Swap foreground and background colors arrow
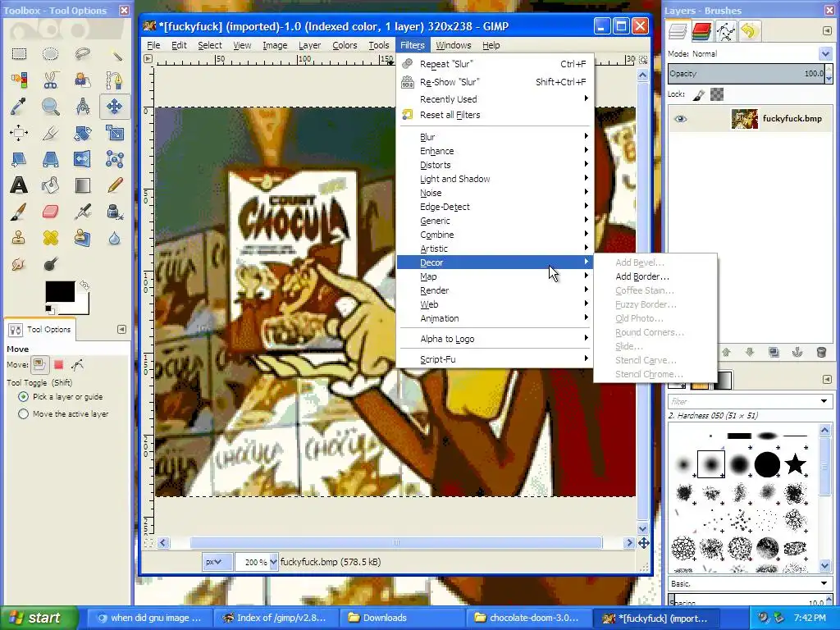 84,285
